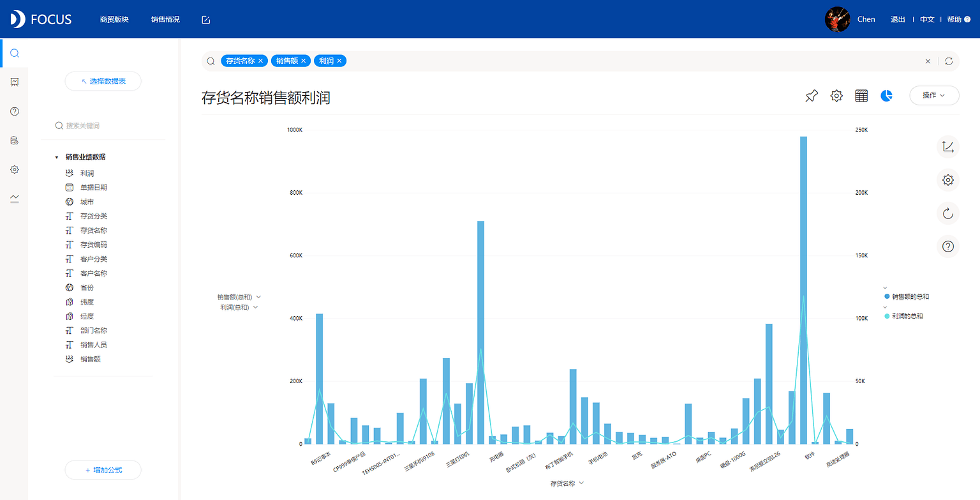This screenshot has height=500, width=980.
Task: Select the 城市 column
Action: (x=87, y=202)
